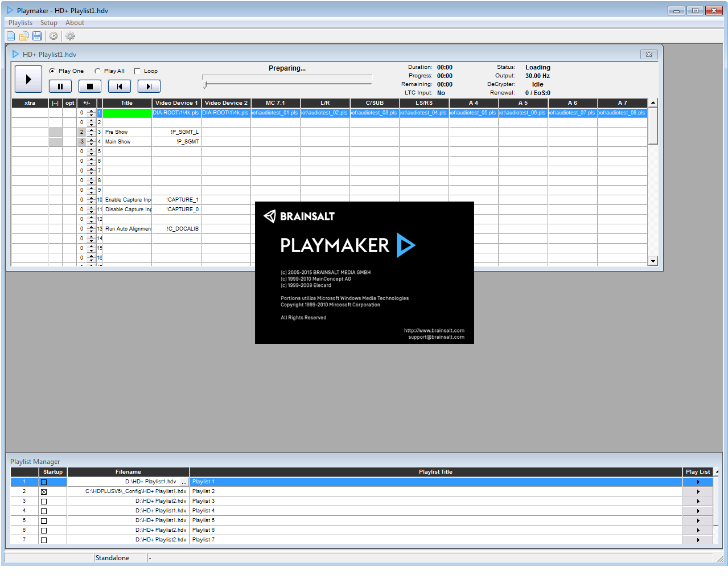
Task: Adjust the +/- stepper on the Pre Show row
Action: 91,132
